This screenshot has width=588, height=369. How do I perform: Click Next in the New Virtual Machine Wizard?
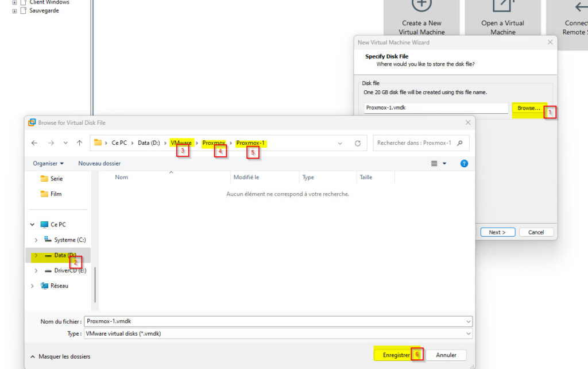click(x=497, y=232)
